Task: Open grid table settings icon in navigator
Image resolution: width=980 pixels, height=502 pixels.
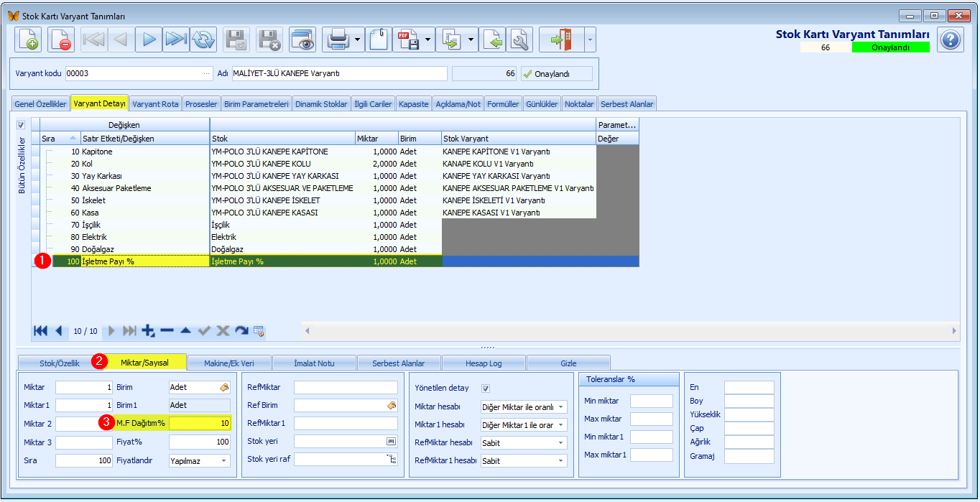Action: click(x=259, y=331)
